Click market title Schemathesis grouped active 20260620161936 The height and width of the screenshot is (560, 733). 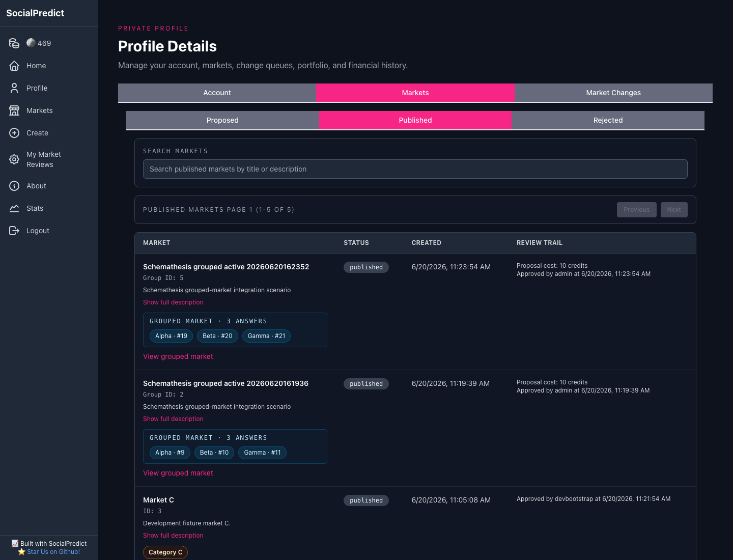coord(225,383)
